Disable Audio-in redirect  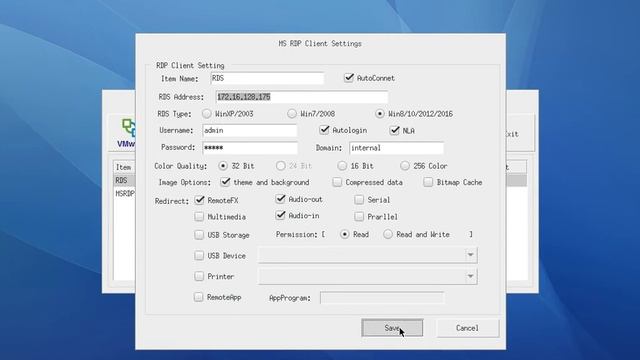click(280, 215)
